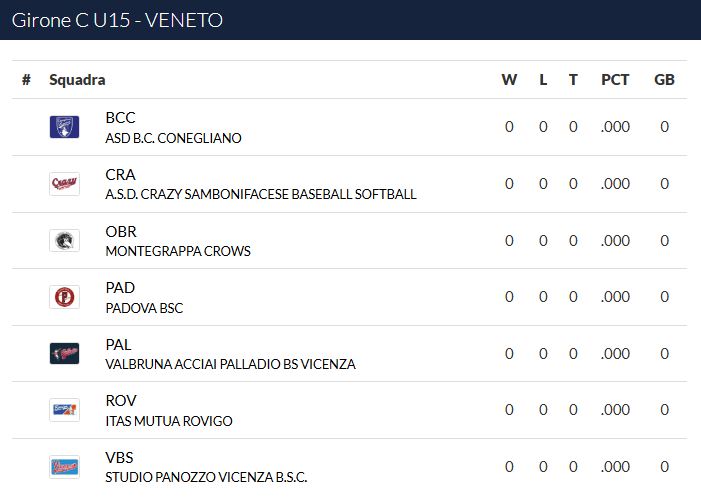The image size is (701, 503).
Task: Open STUDIO PANOZZO VICENZA B.S.C. link
Action: (206, 478)
